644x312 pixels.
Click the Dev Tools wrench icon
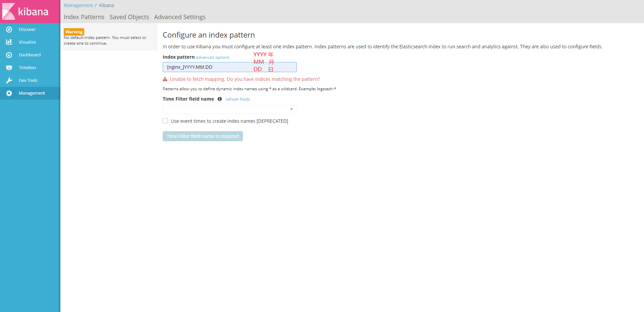pyautogui.click(x=9, y=81)
